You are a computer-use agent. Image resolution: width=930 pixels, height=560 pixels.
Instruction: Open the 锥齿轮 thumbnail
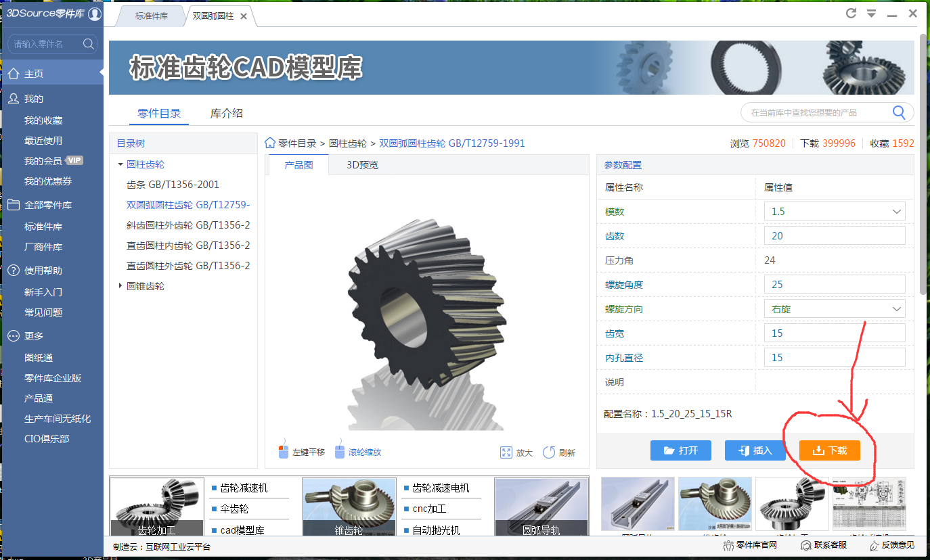click(349, 507)
